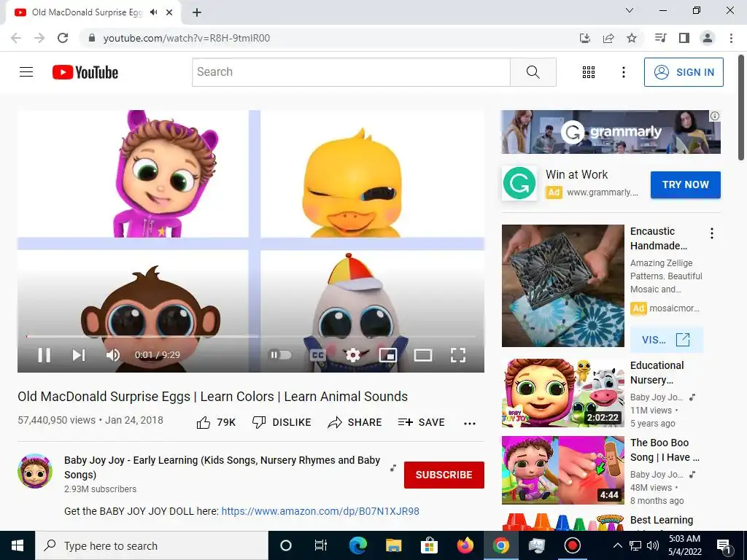Click the address bar URL
The width and height of the screenshot is (747, 560).
[187, 38]
